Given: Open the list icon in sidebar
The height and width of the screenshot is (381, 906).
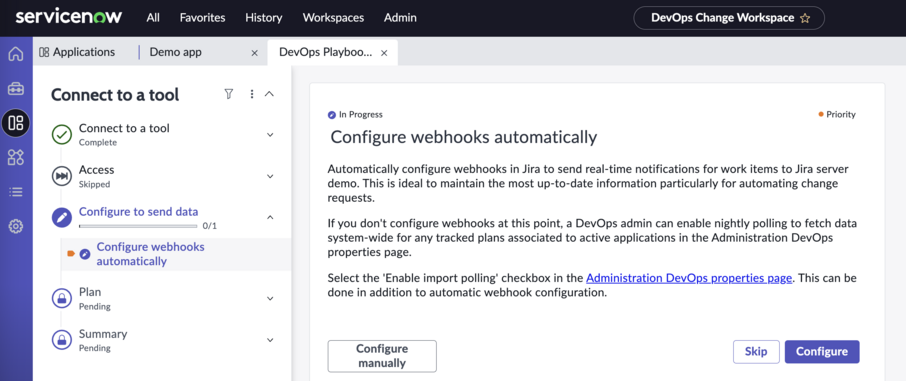Looking at the screenshot, I should click(16, 192).
